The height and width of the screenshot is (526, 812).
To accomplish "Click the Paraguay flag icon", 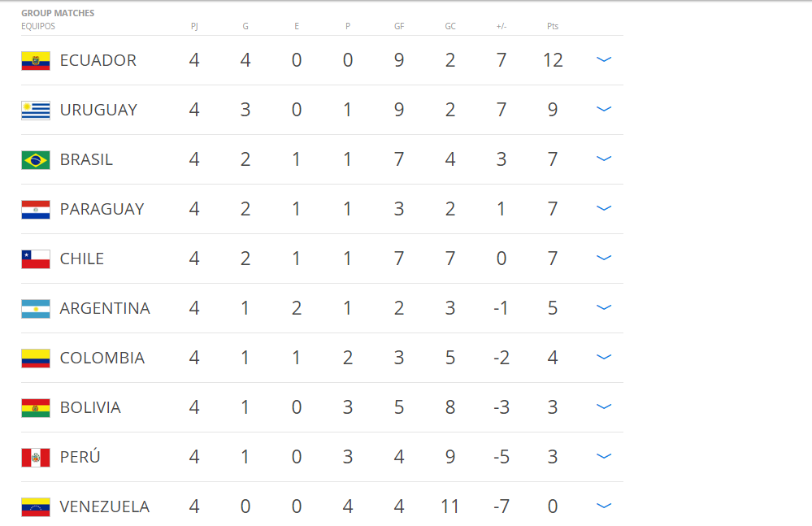I will coord(36,210).
